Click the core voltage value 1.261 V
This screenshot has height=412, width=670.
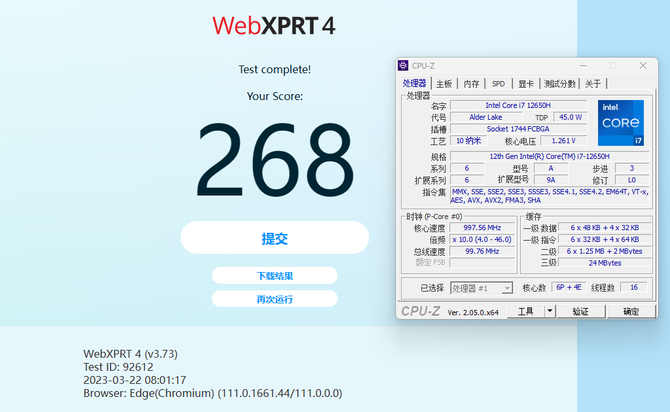coord(564,141)
